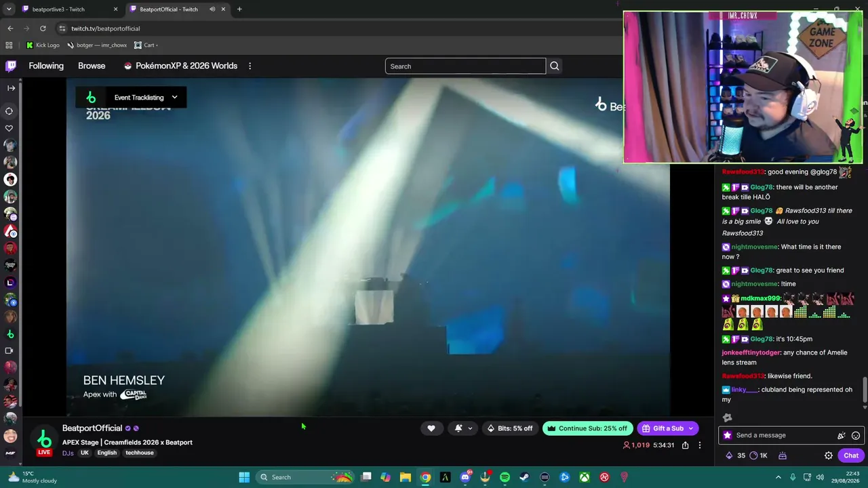The image size is (868, 488).
Task: Open the Bits balance showing 35
Action: click(736, 455)
